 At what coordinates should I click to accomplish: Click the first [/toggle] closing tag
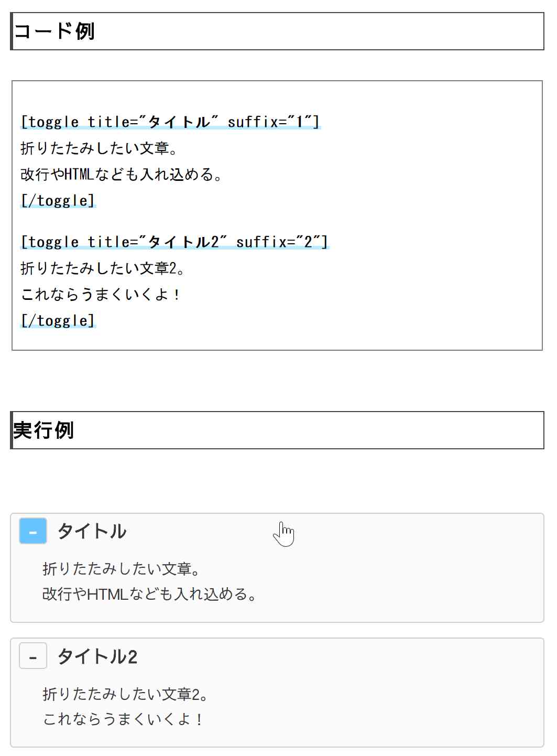click(x=58, y=201)
